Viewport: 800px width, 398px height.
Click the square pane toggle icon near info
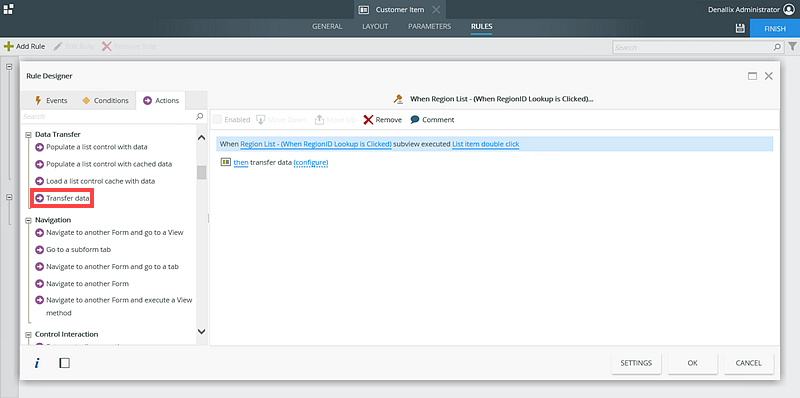65,363
